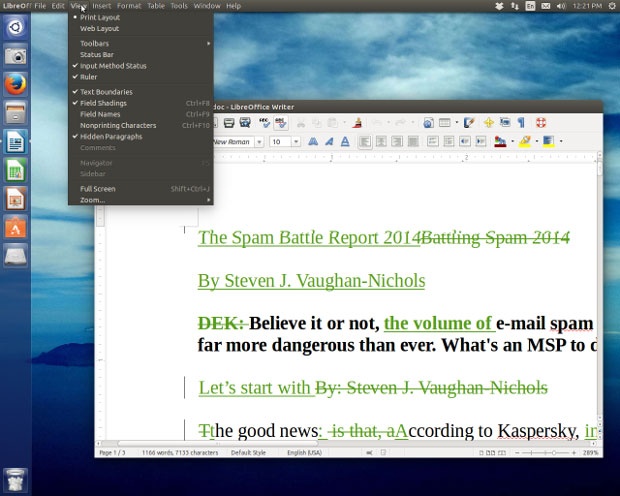620x496 pixels.
Task: Click the Print icon in Writer toolbar
Action: (229, 123)
